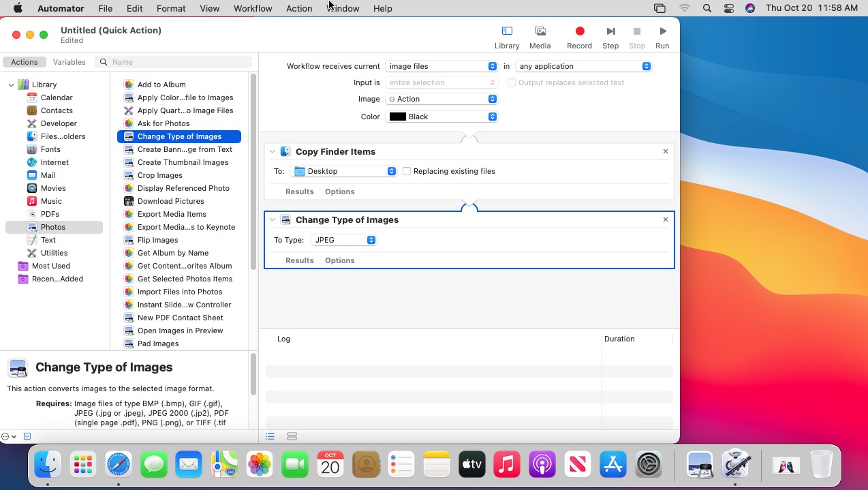Switch to the log list view button
The image size is (868, 490).
pyautogui.click(x=270, y=436)
